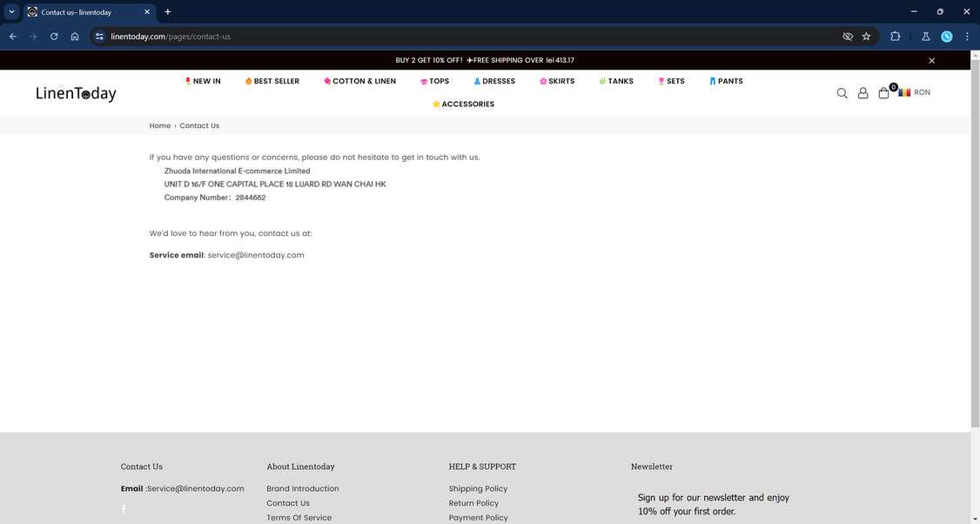Dismiss the free shipping banner

tap(930, 60)
